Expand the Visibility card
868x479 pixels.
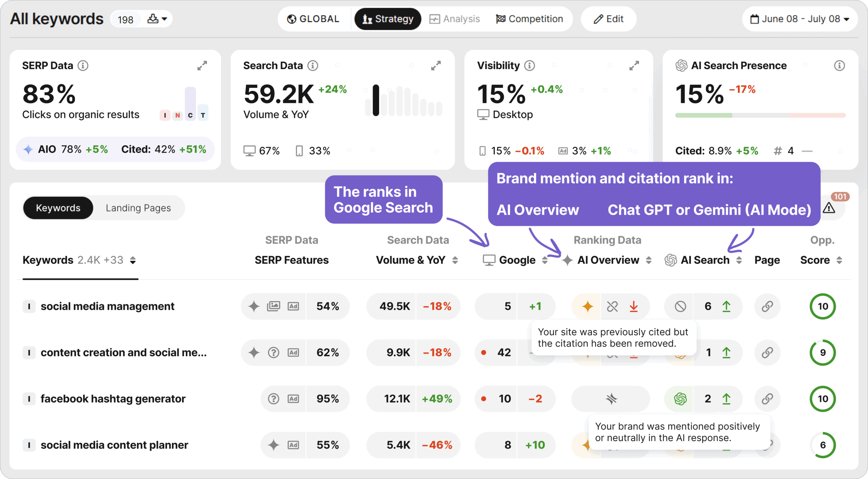[634, 65]
